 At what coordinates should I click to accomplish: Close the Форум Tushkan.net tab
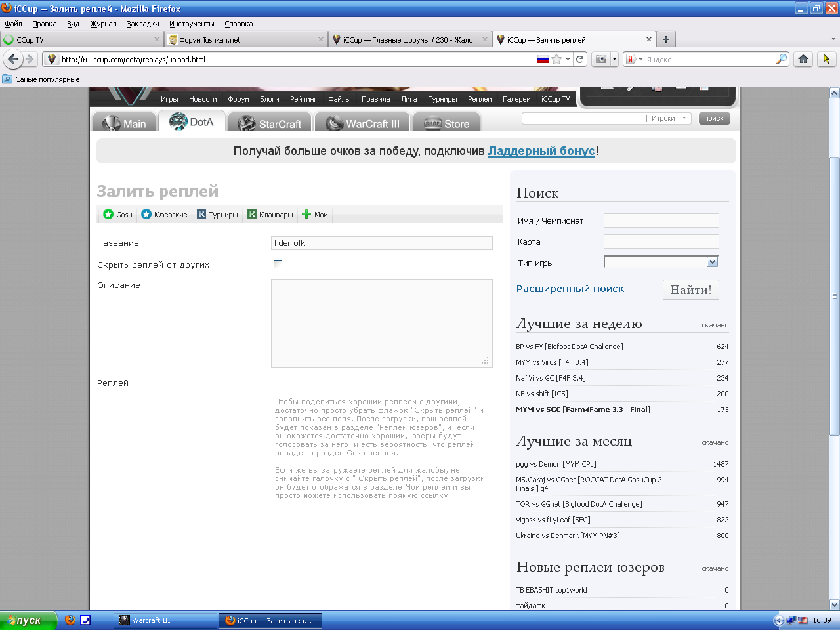(x=321, y=39)
